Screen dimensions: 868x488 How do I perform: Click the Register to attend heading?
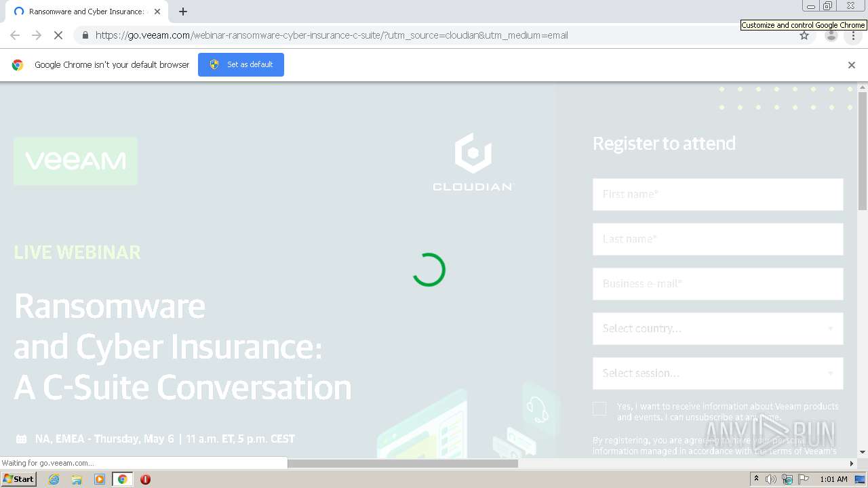(x=664, y=144)
